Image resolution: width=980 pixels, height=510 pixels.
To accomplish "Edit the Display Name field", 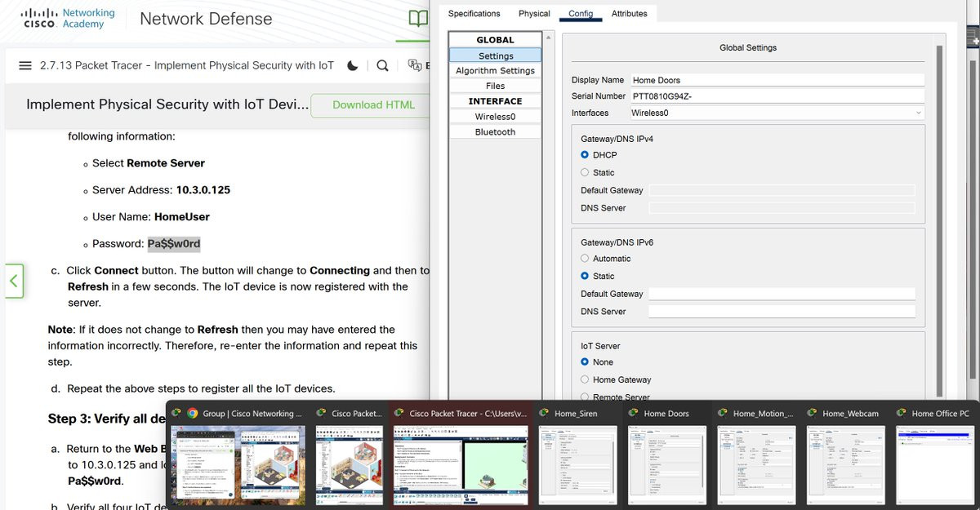I will pyautogui.click(x=777, y=80).
